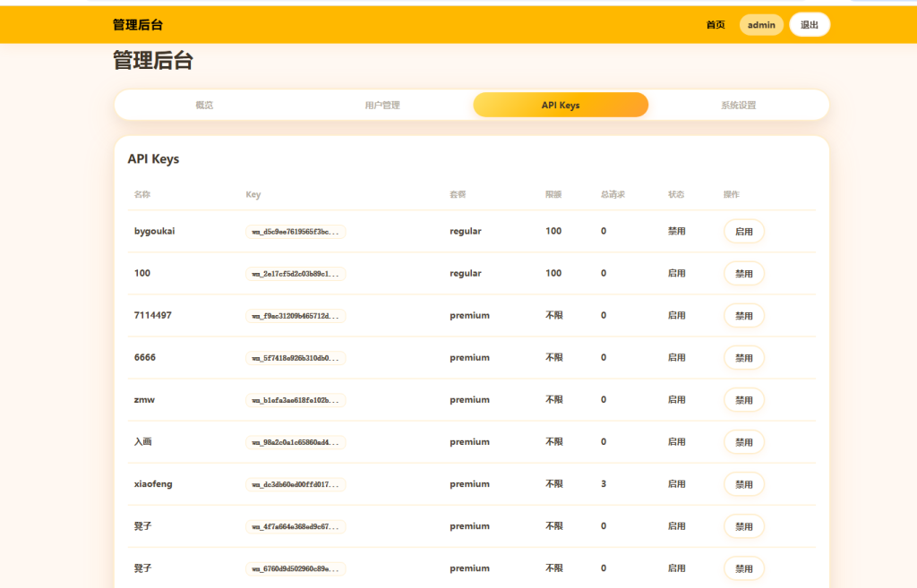This screenshot has width=917, height=588.
Task: Select the API Keys tab
Action: pos(561,106)
